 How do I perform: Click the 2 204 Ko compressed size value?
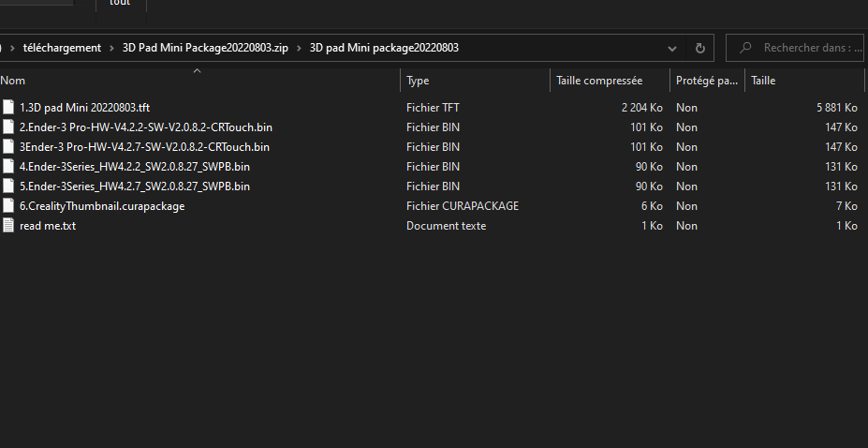(x=642, y=108)
